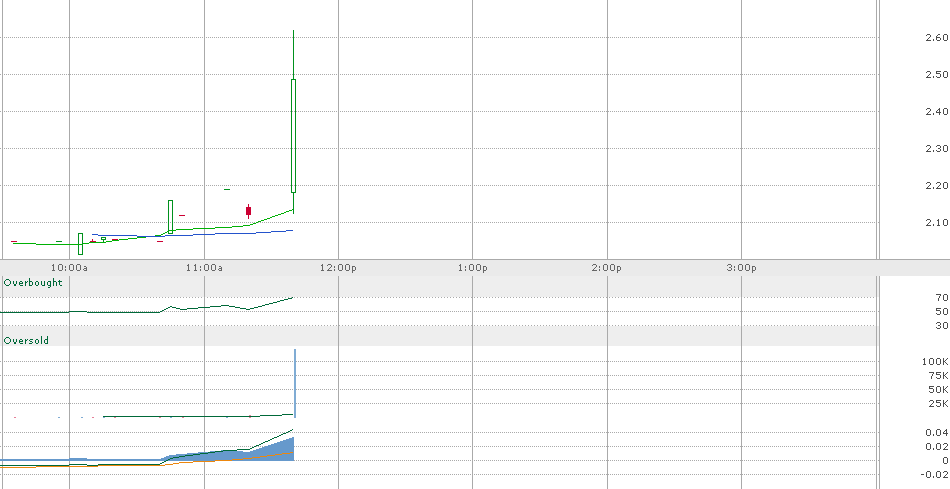Image resolution: width=950 pixels, height=489 pixels.
Task: Click the 2.50 price axis label
Action: (x=937, y=75)
